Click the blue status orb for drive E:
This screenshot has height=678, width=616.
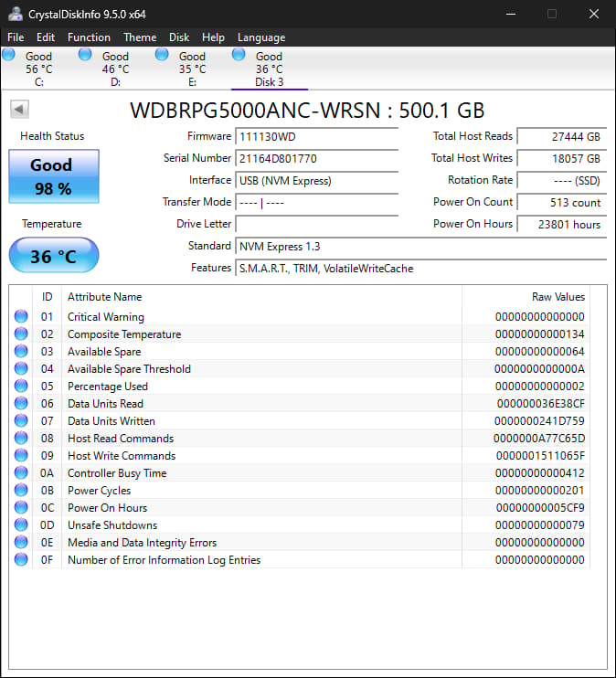(162, 55)
